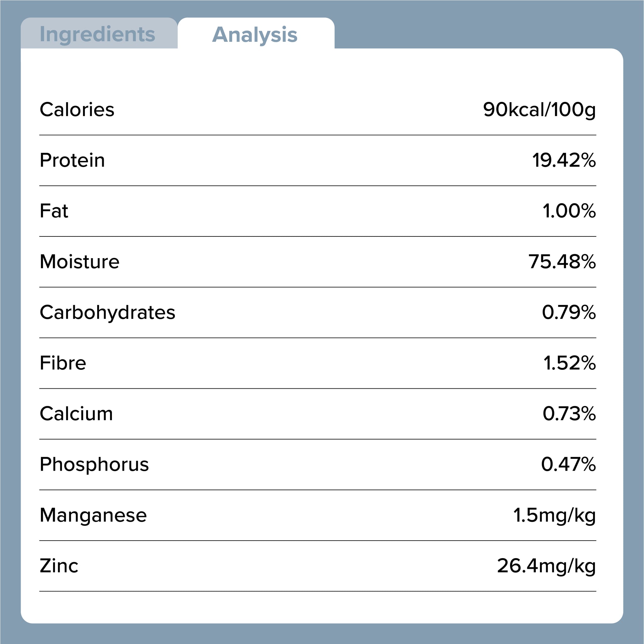Click the 26.4mg/kg zinc value
Image resolution: width=644 pixels, height=644 pixels.
pos(546,566)
